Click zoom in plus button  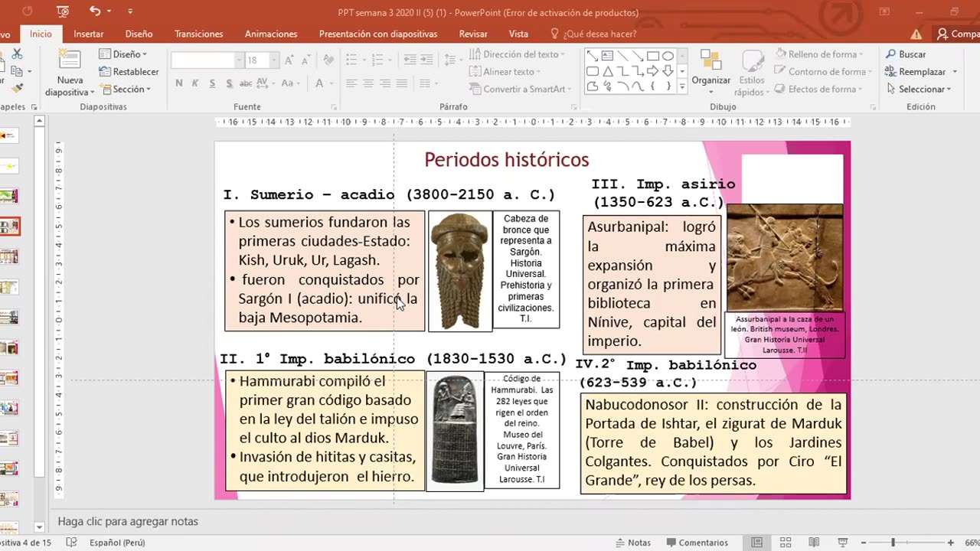click(x=950, y=543)
